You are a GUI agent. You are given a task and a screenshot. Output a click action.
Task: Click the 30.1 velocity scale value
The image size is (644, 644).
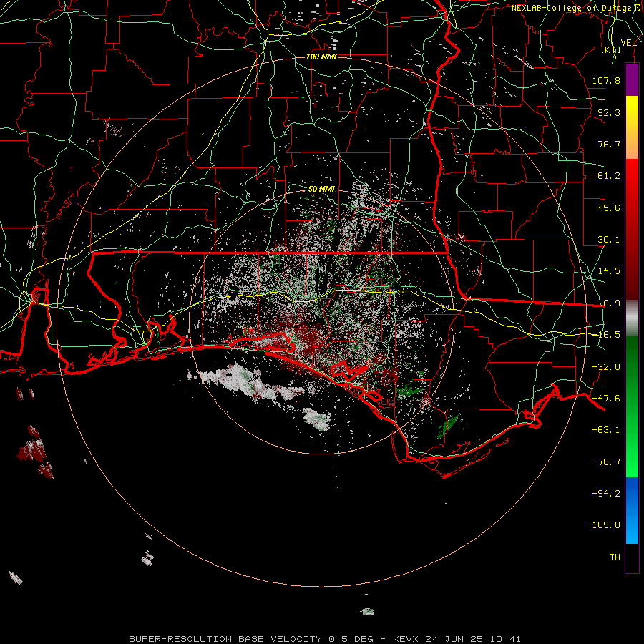coord(609,240)
